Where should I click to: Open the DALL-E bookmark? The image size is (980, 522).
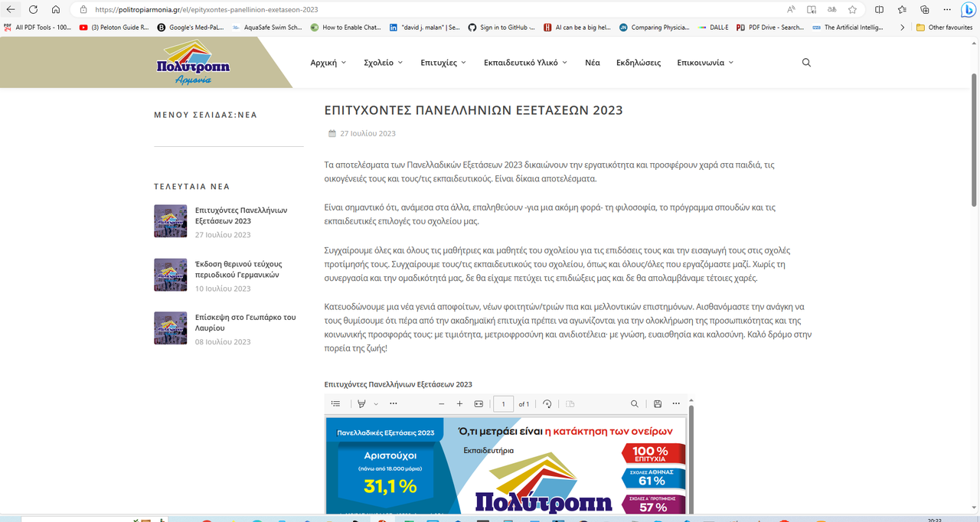pyautogui.click(x=714, y=27)
